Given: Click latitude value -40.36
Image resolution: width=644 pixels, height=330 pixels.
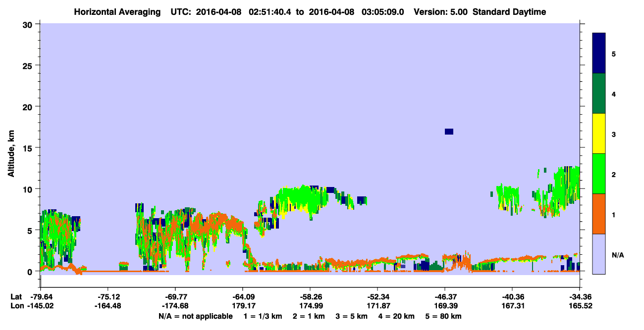Looking at the screenshot, I should coord(512,297).
